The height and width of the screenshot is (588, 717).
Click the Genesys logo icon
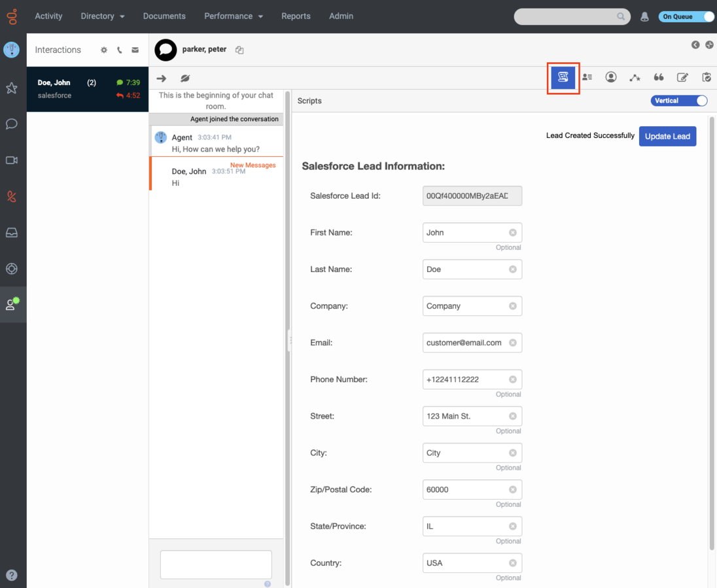(x=12, y=16)
